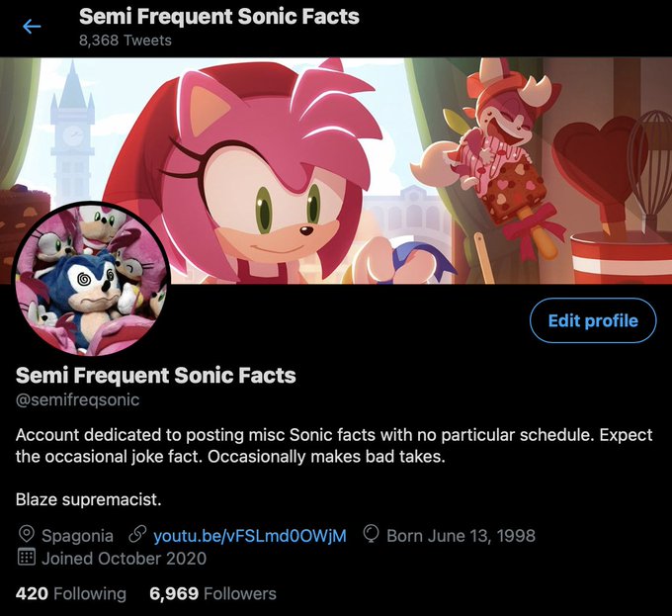Open the youtu.be/vFSLmd0OWjM link

(x=250, y=536)
